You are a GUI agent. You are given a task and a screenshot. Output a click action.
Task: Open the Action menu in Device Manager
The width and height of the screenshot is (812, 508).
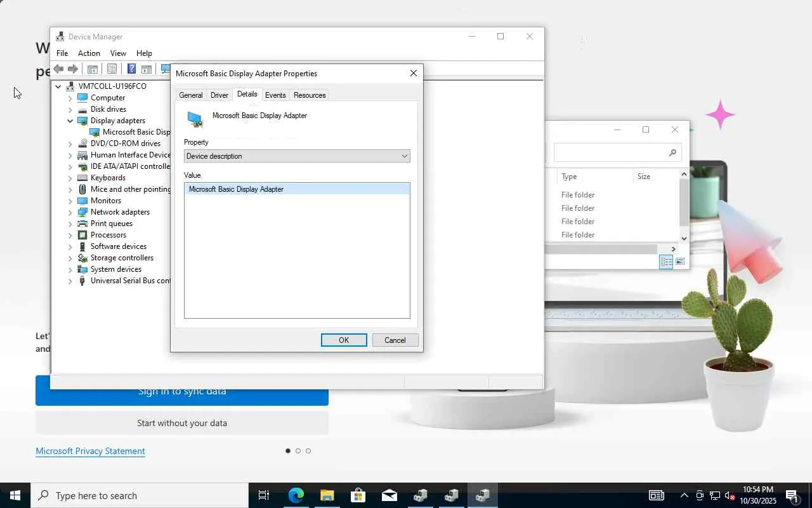[89, 53]
